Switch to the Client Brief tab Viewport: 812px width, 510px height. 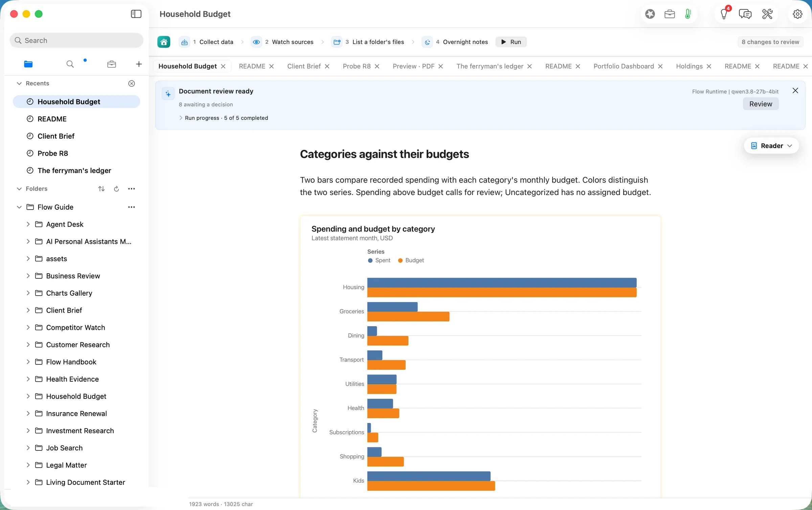[304, 66]
